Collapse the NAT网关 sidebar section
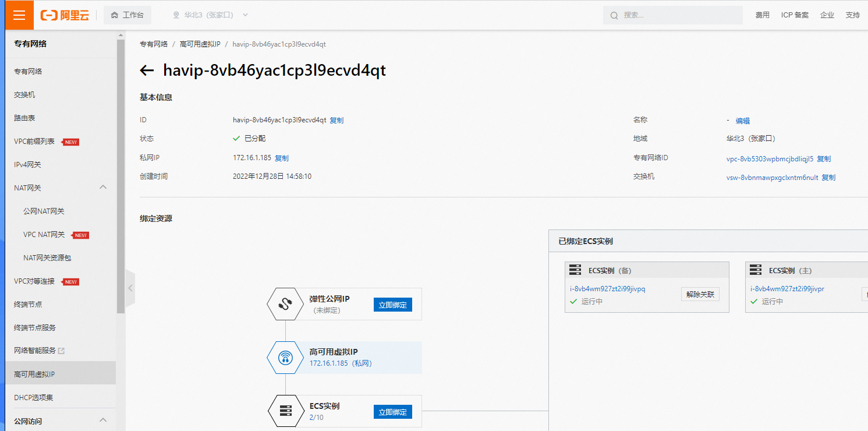Image resolution: width=868 pixels, height=431 pixels. (x=103, y=188)
